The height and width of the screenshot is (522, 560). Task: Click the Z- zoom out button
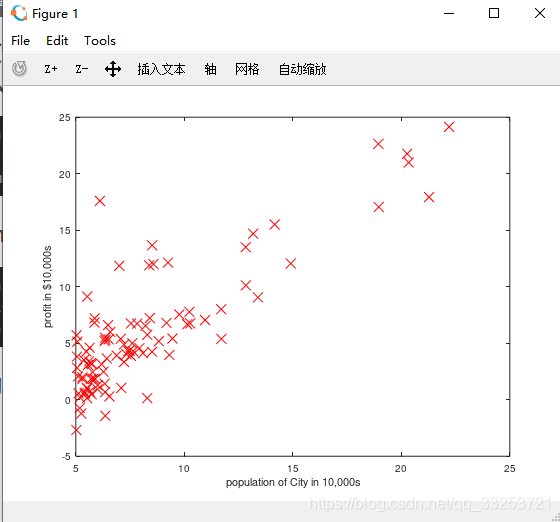point(82,69)
